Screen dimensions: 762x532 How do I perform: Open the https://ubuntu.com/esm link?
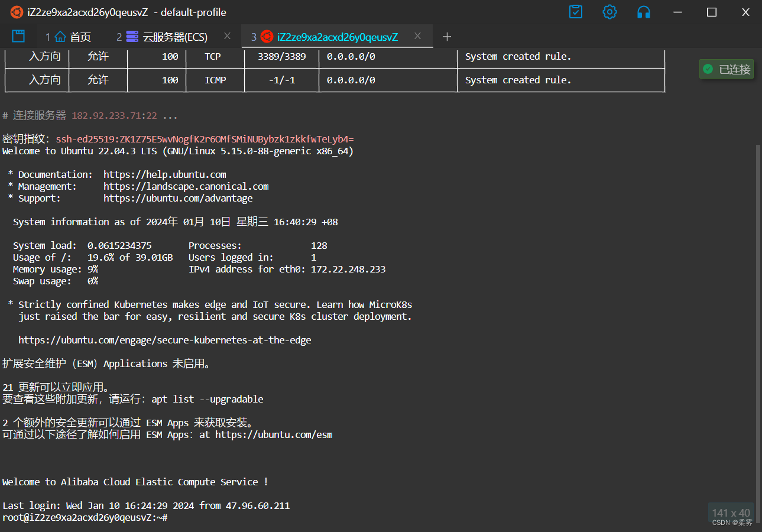274,434
